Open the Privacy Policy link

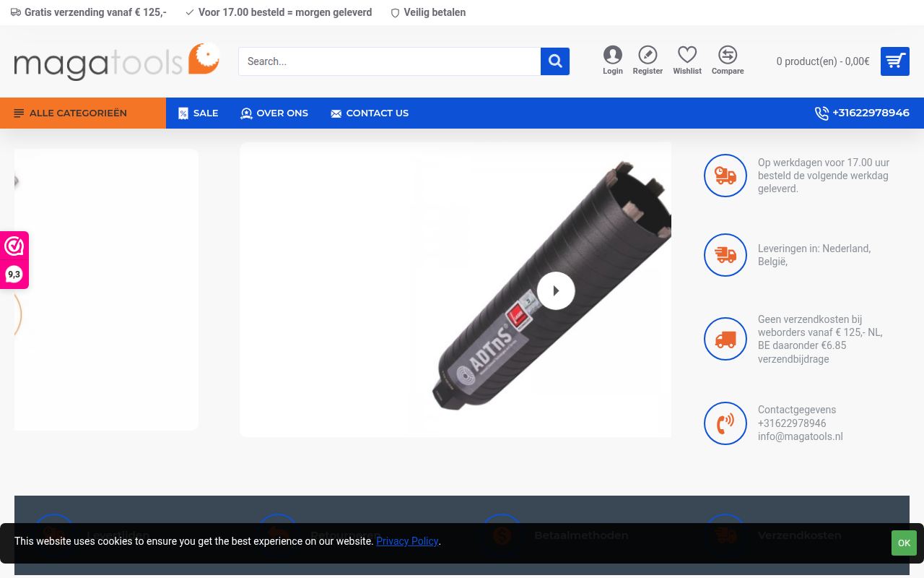(407, 541)
